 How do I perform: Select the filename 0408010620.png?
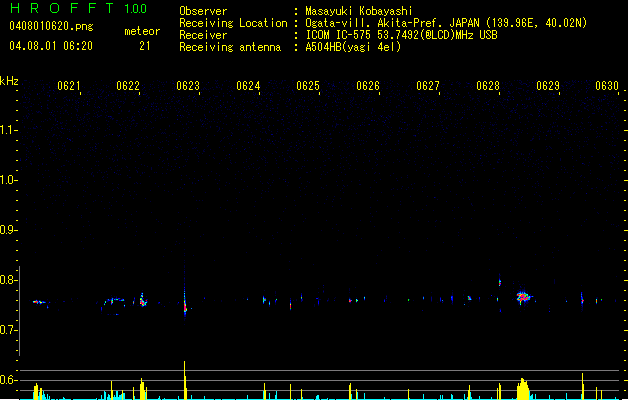[x=51, y=26]
